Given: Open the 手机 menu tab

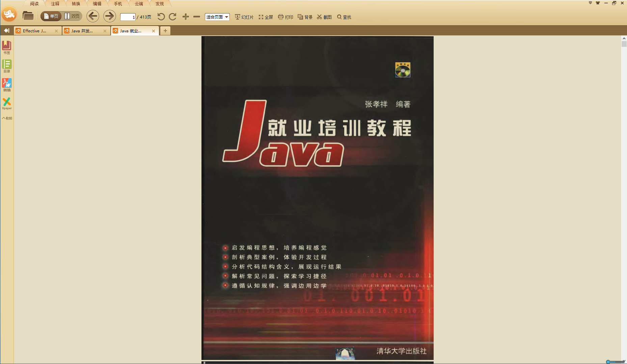Looking at the screenshot, I should tap(118, 4).
